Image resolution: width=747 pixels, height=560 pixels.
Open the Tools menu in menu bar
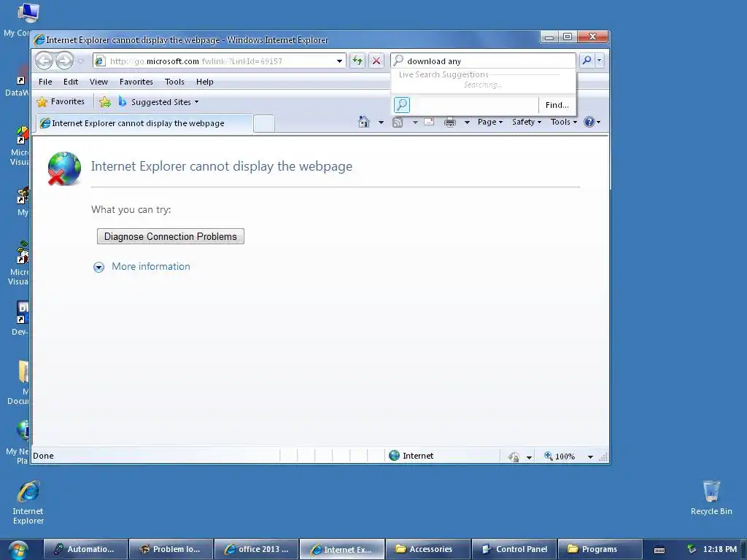(174, 82)
